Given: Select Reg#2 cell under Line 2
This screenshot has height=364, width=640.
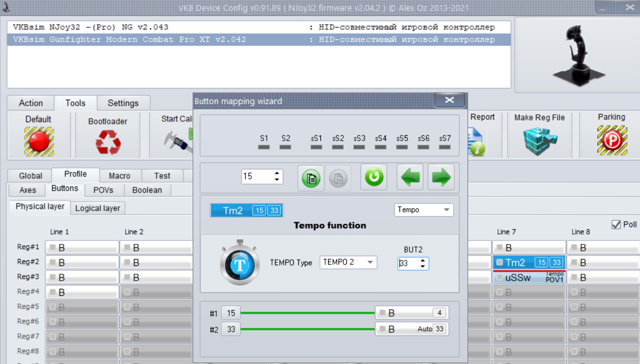Looking at the screenshot, I should 157,263.
